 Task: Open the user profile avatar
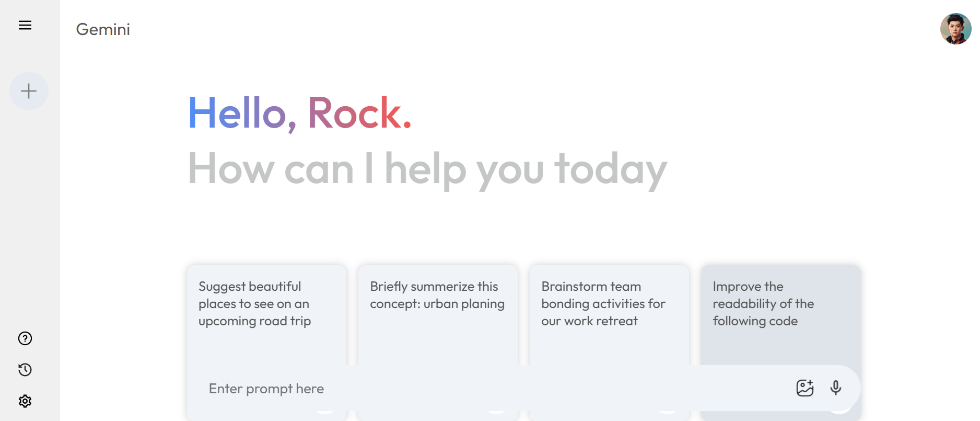[x=956, y=29]
